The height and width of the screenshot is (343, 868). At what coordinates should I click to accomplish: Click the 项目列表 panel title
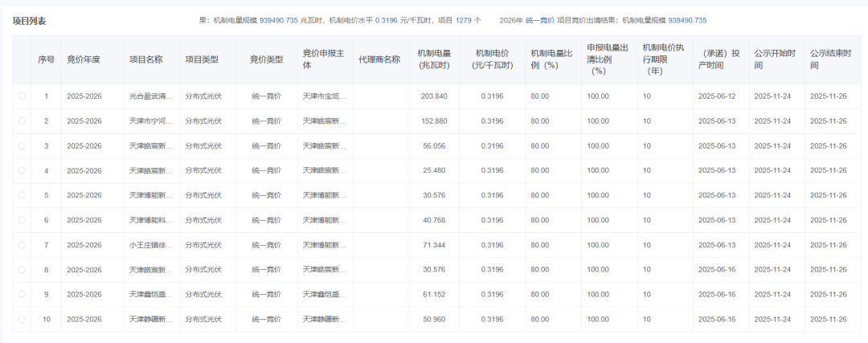pyautogui.click(x=30, y=20)
